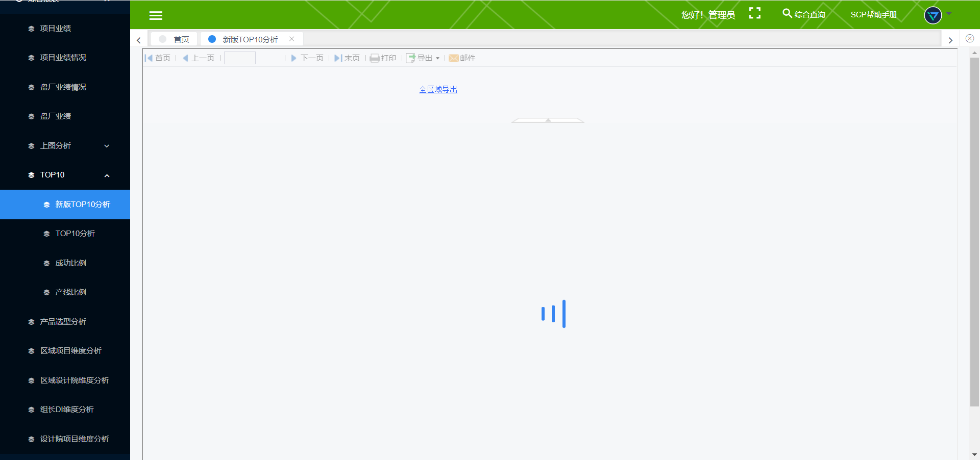The image size is (980, 460).
Task: Click the 全区域导出 link
Action: click(x=438, y=89)
